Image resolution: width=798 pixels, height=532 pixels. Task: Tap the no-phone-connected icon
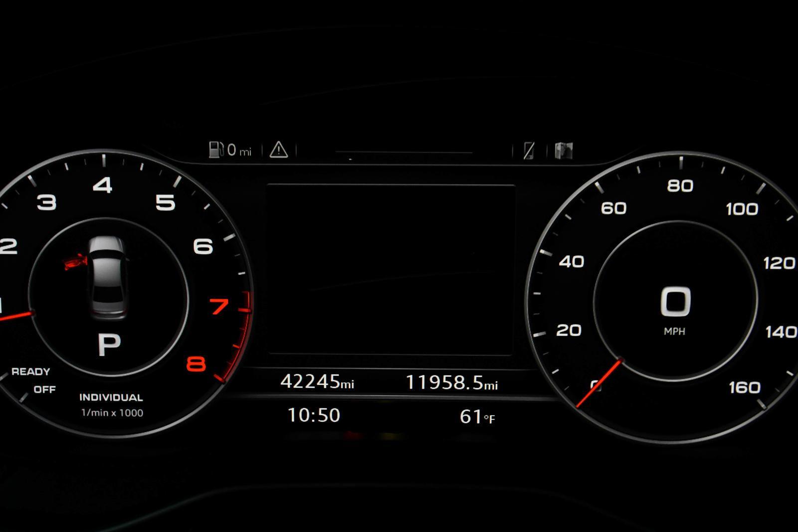coord(529,150)
